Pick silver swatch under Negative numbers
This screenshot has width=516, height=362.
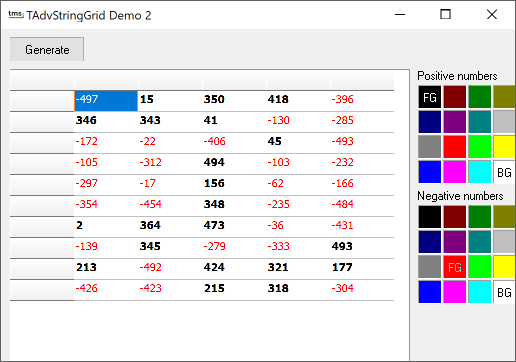(x=504, y=242)
